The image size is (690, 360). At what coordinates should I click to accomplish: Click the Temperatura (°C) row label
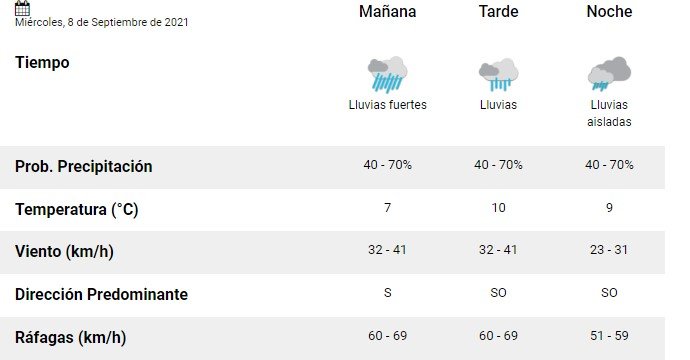77,209
